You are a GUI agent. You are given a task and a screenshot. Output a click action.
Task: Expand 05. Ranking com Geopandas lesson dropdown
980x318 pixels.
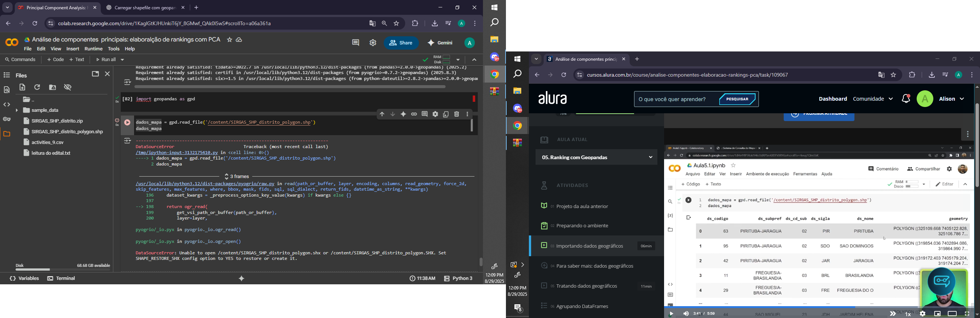(596, 157)
